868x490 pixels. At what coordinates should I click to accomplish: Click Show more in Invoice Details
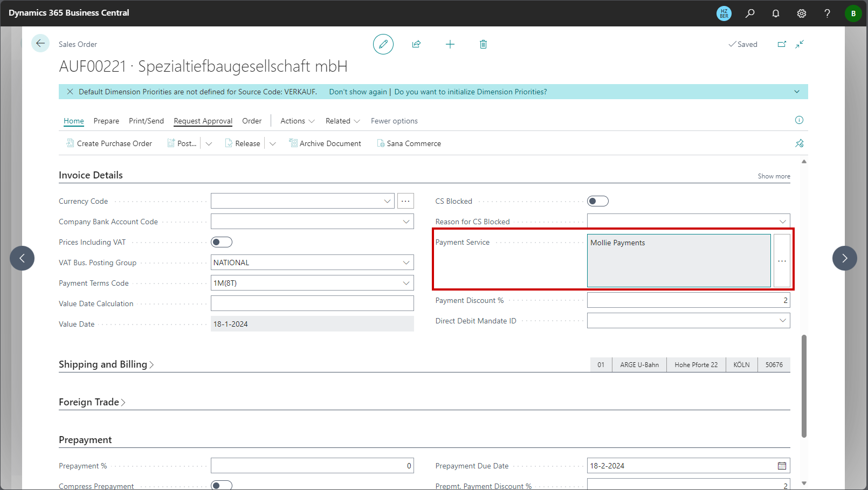point(774,176)
